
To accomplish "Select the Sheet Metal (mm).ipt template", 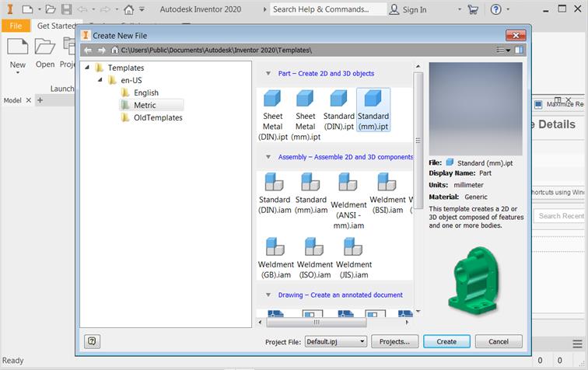I will tap(305, 115).
